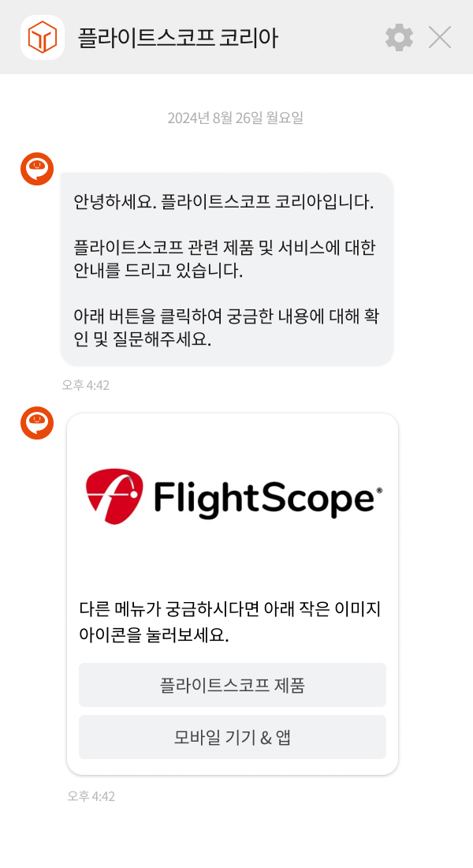Open chat settings via gear icon
This screenshot has height=868, width=473.
point(399,38)
